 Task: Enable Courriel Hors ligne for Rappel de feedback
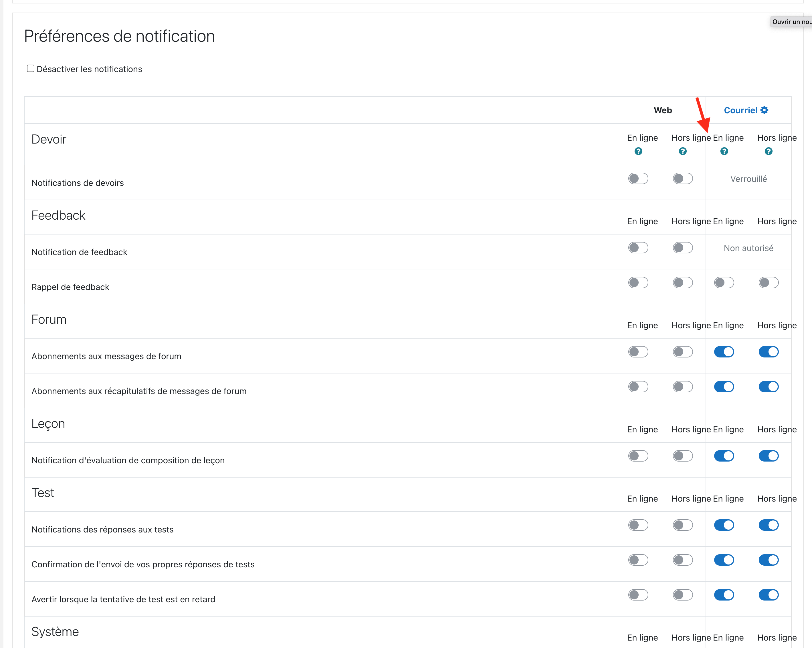(x=769, y=283)
